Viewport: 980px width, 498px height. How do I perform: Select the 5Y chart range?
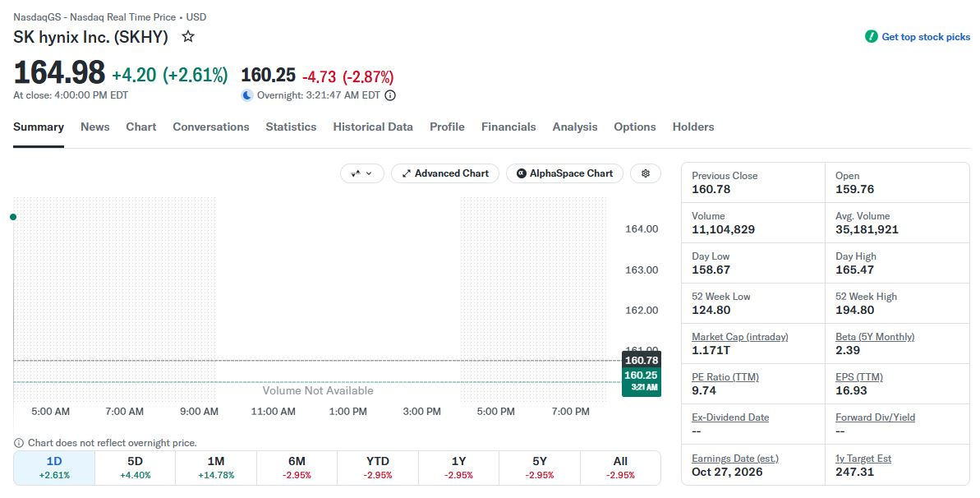coord(540,468)
